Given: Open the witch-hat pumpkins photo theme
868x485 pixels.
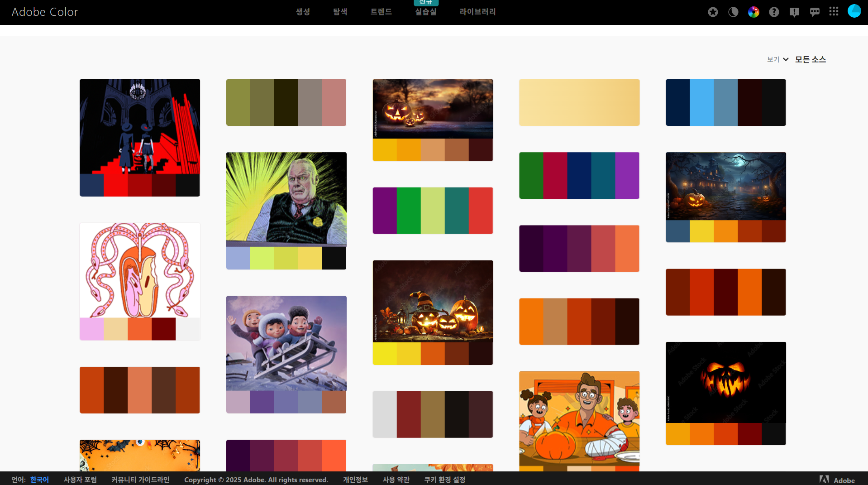Looking at the screenshot, I should point(433,302).
